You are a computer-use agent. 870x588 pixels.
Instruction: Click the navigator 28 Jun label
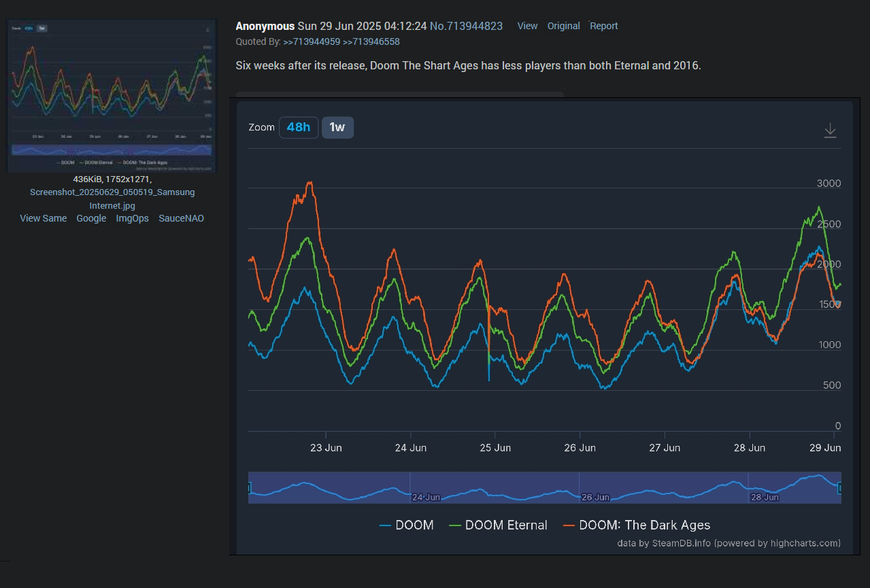[765, 497]
